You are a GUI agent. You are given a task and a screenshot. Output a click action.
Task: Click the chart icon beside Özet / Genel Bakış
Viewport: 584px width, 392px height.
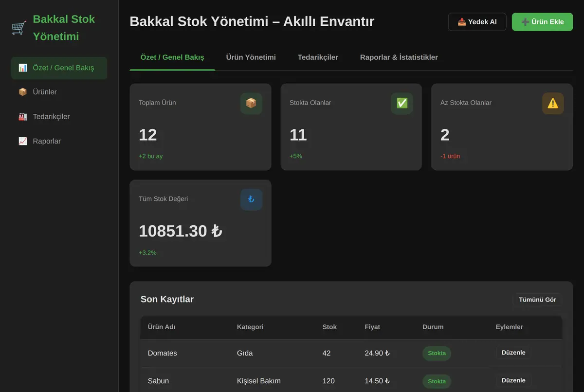coord(23,68)
